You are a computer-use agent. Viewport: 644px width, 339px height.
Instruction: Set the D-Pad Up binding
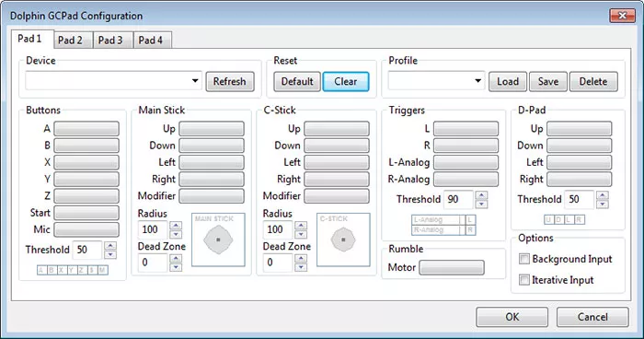(x=579, y=129)
